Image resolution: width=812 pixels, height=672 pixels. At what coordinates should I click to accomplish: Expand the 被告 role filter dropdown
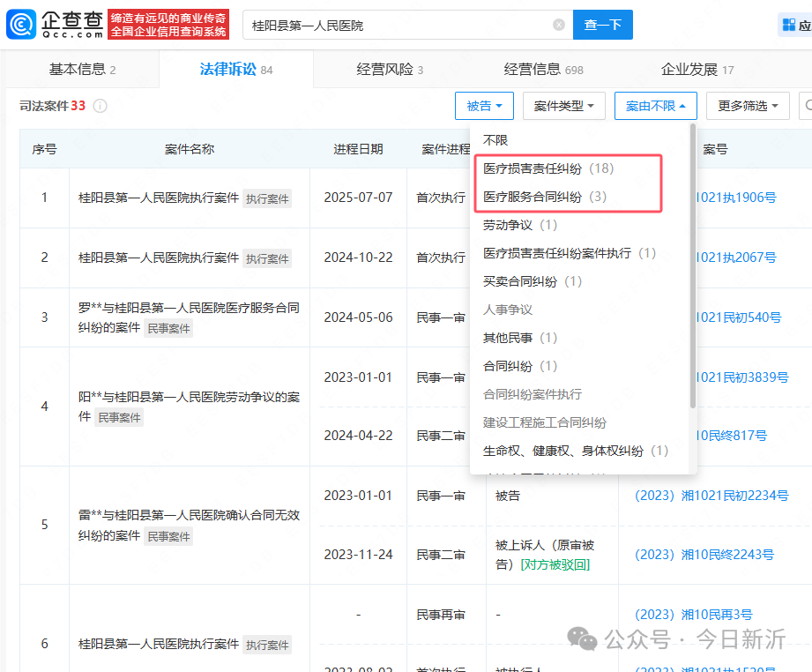pos(484,106)
